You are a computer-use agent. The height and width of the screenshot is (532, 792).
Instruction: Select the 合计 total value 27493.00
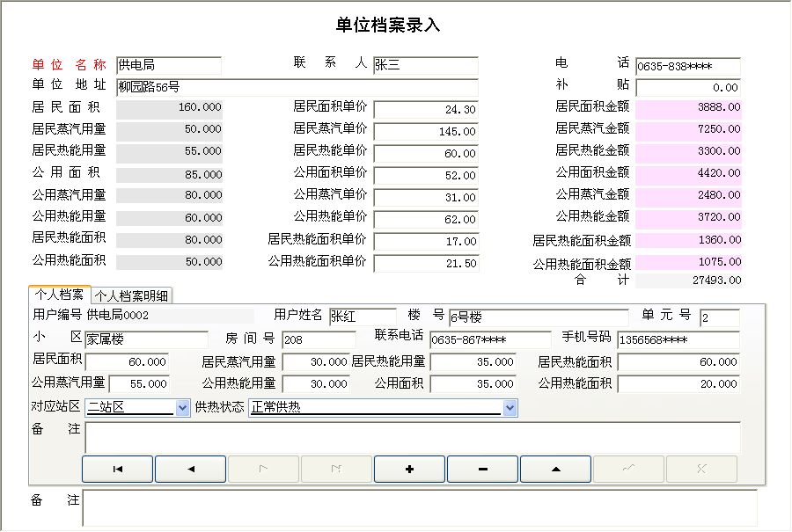tap(688, 281)
